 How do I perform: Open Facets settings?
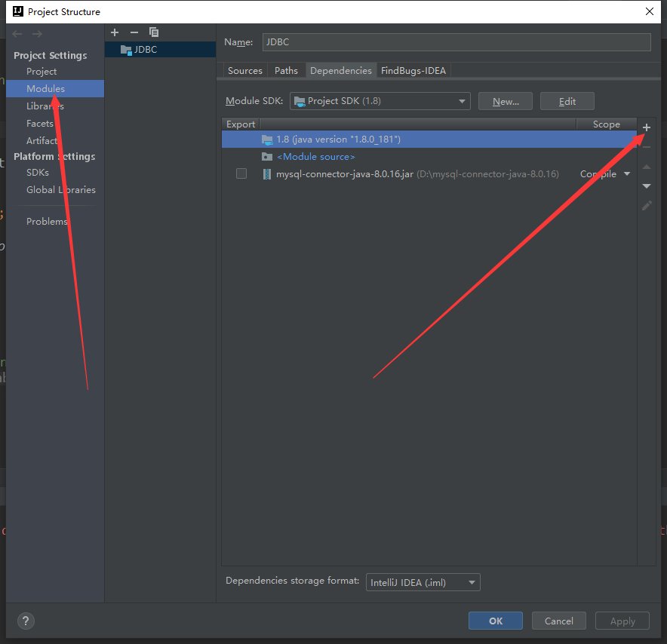pyautogui.click(x=39, y=123)
